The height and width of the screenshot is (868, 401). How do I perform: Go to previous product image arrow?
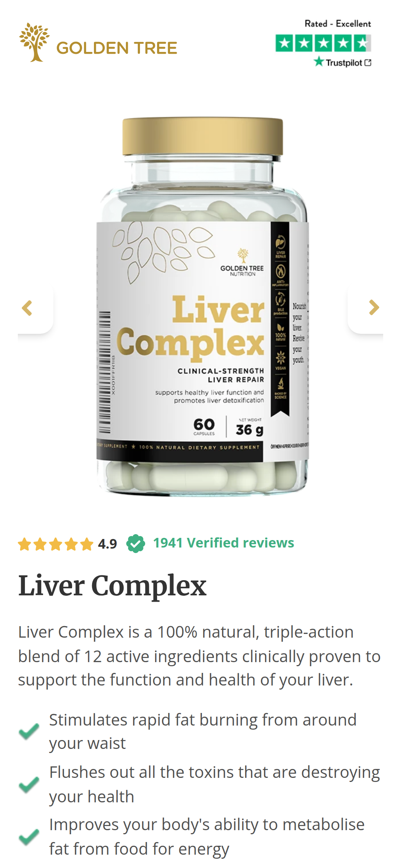coord(27,308)
